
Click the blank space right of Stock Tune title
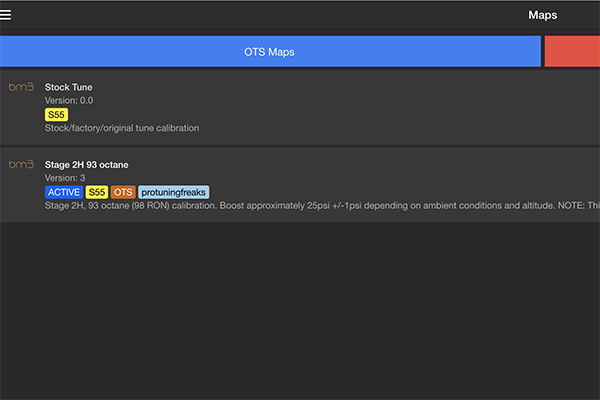(x=350, y=87)
